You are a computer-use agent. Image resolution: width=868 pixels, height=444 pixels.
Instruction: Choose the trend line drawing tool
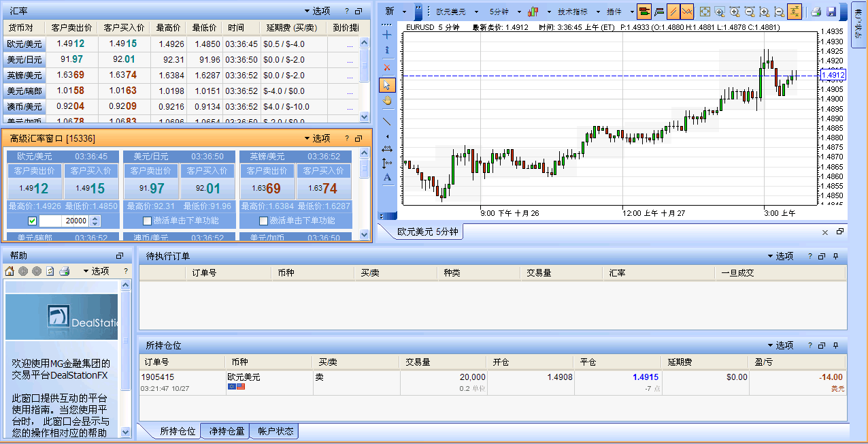pyautogui.click(x=387, y=121)
